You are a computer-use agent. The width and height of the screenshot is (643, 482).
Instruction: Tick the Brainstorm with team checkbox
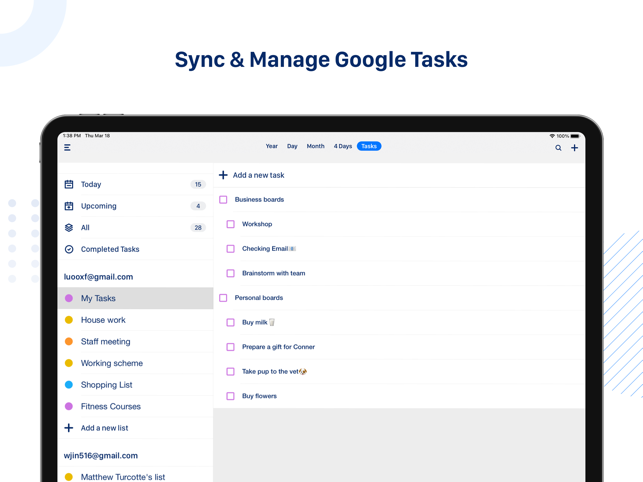click(x=230, y=273)
